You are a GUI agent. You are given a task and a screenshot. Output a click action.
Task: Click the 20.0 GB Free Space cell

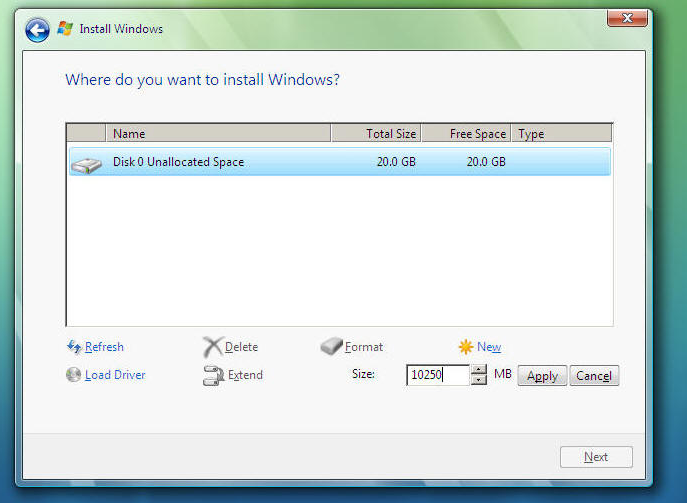coord(486,162)
